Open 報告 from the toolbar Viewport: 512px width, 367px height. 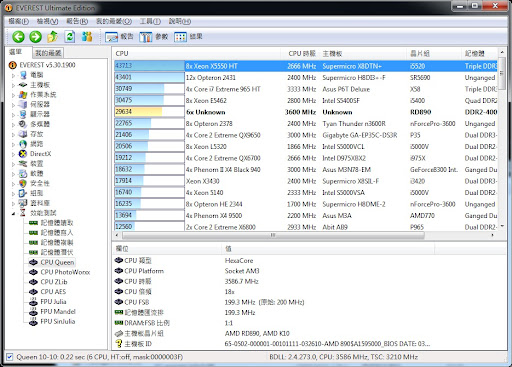(119, 37)
